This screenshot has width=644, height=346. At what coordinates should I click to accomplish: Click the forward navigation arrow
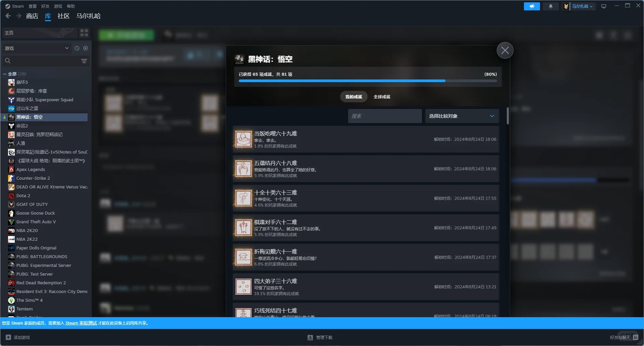pos(19,16)
